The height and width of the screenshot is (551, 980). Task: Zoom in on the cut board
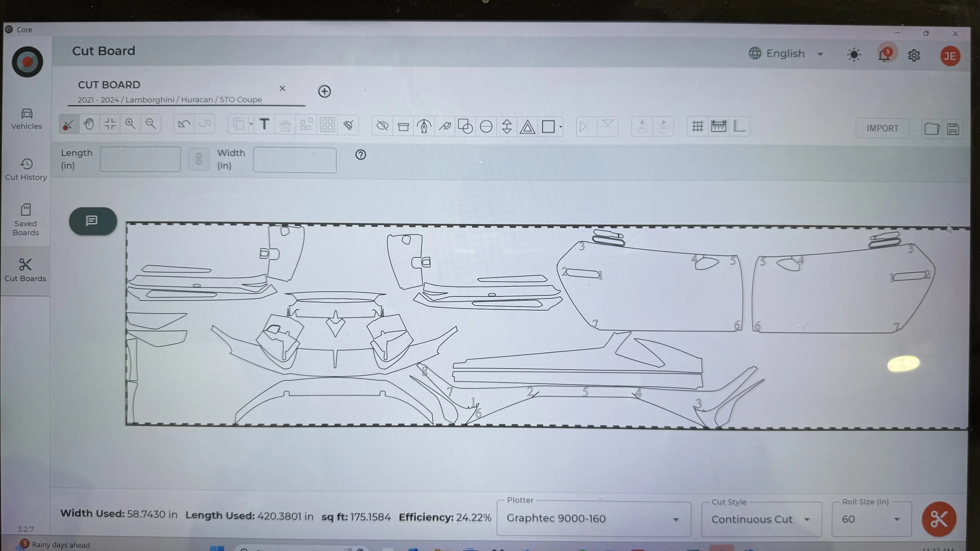coord(131,124)
